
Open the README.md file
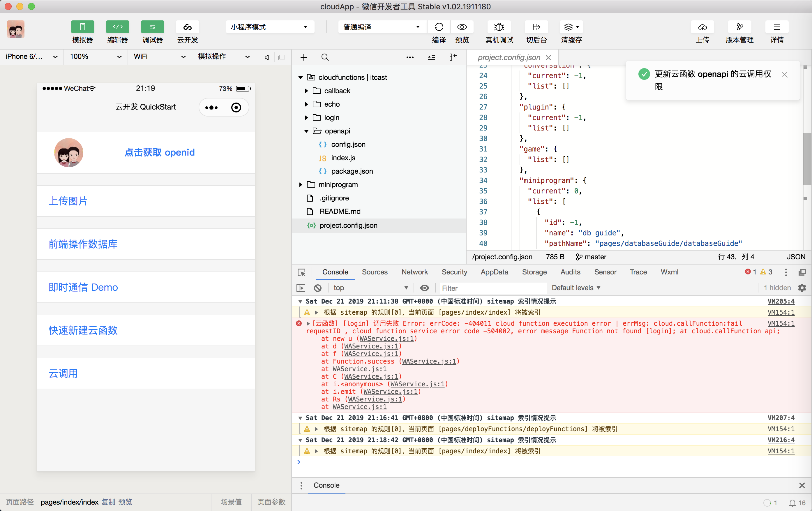340,212
